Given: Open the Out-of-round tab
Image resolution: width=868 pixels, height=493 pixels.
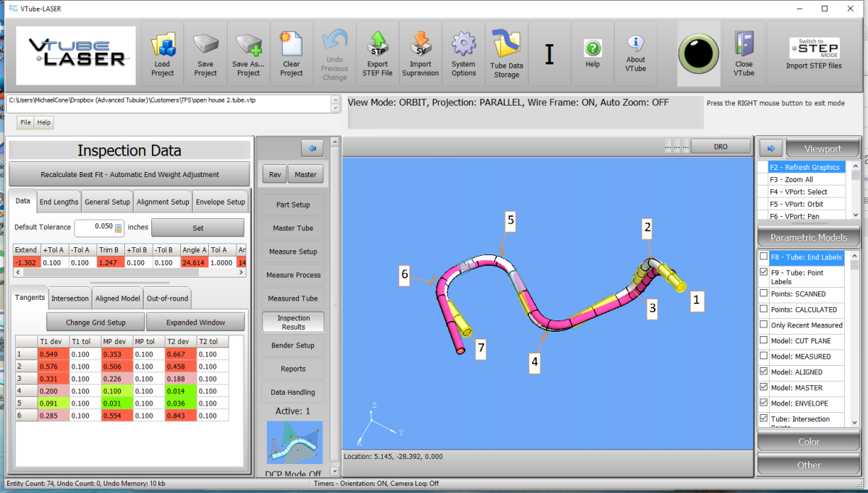Looking at the screenshot, I should 167,298.
